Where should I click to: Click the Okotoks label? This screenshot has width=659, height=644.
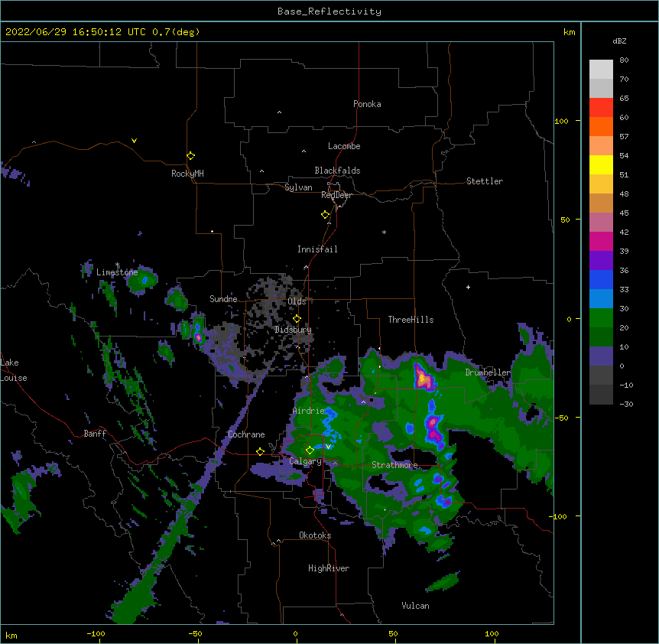[315, 535]
